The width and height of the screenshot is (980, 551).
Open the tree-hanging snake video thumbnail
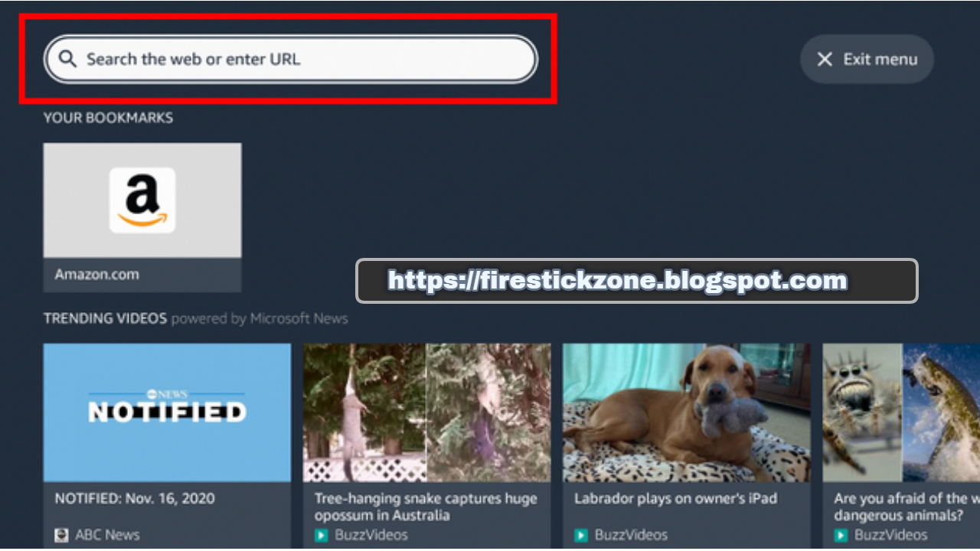point(426,412)
